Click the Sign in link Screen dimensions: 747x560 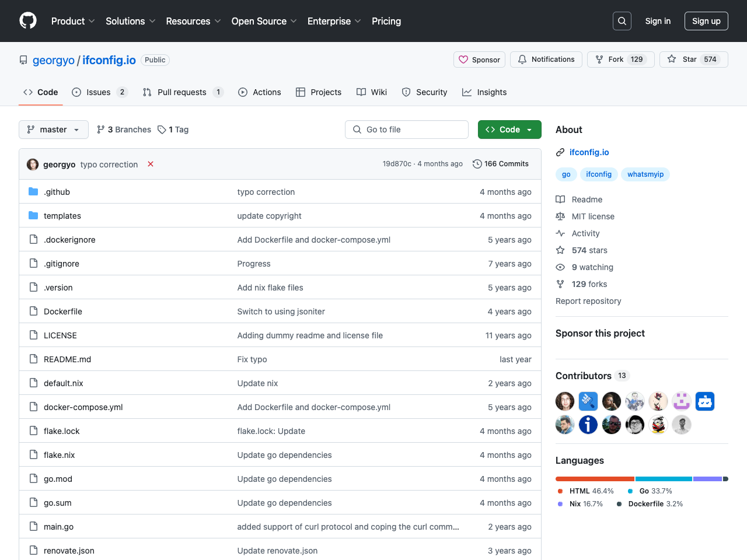[658, 21]
